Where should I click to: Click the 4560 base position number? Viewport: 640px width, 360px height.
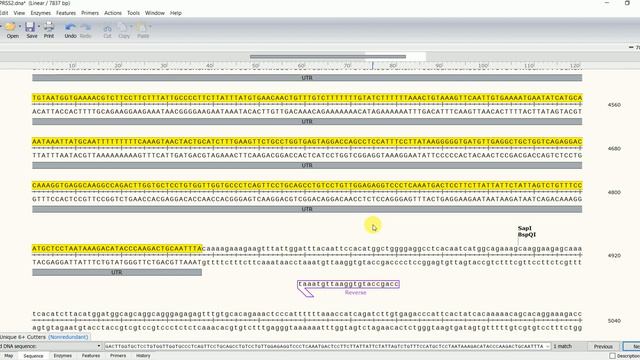coord(614,105)
